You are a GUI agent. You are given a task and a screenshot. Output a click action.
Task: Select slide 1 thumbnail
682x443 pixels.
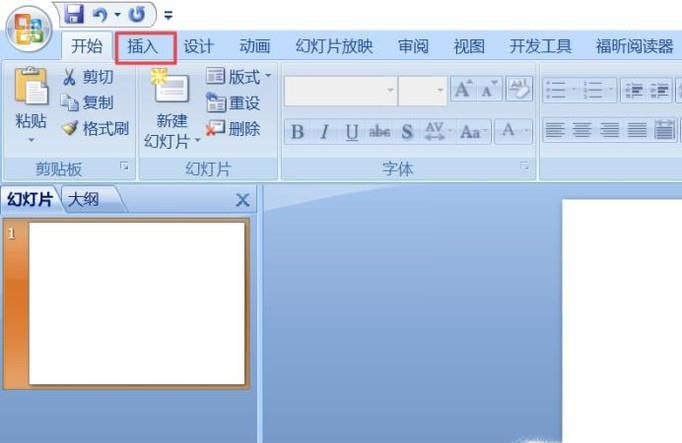[x=137, y=304]
